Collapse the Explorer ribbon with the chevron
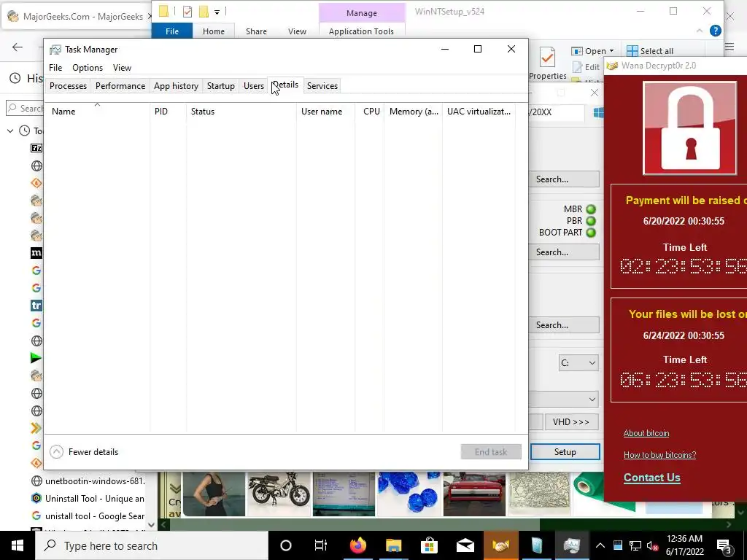Viewport: 747px width, 560px height. pos(700,31)
